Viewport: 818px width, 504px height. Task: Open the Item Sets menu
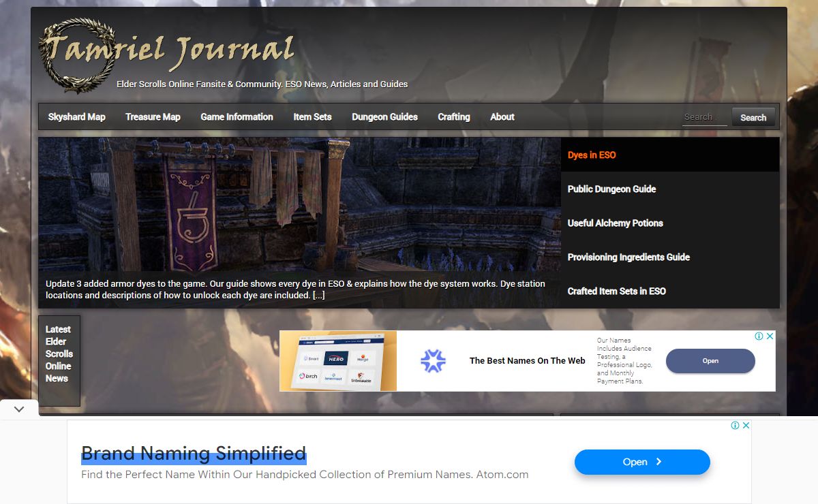(x=312, y=117)
